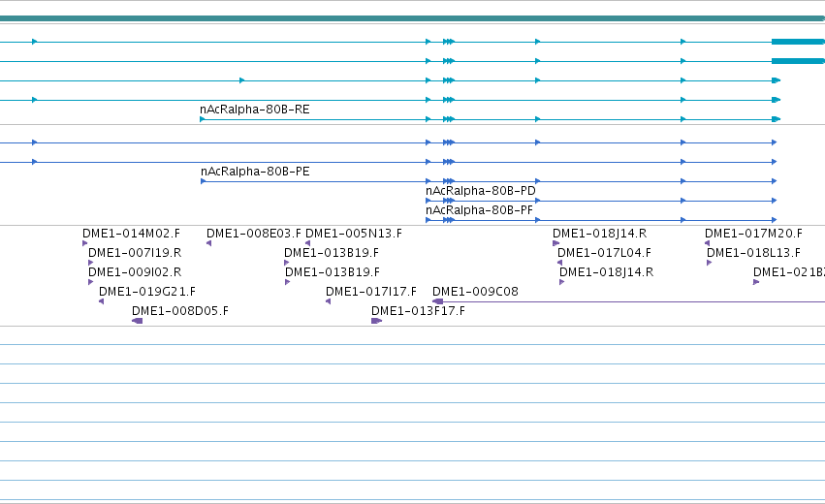This screenshot has height=504, width=825.
Task: Select the DME1-019G21.F label
Action: point(146,292)
